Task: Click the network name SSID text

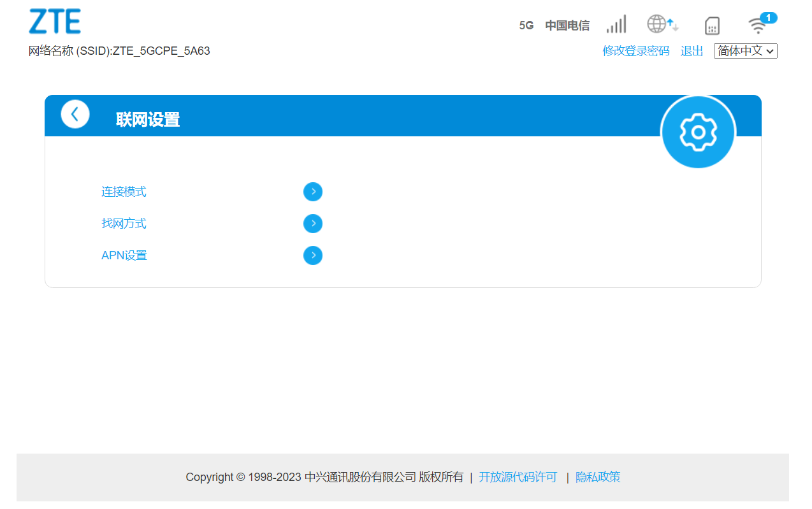Action: (x=120, y=51)
